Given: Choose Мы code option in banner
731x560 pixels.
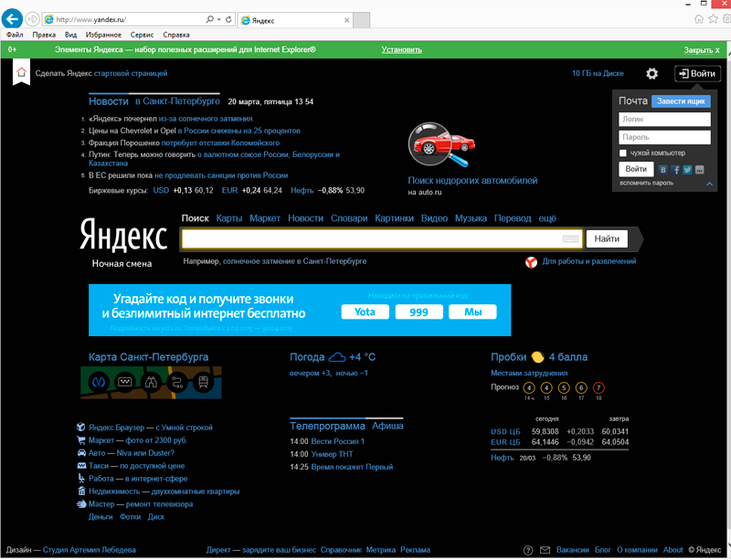Looking at the screenshot, I should (472, 312).
